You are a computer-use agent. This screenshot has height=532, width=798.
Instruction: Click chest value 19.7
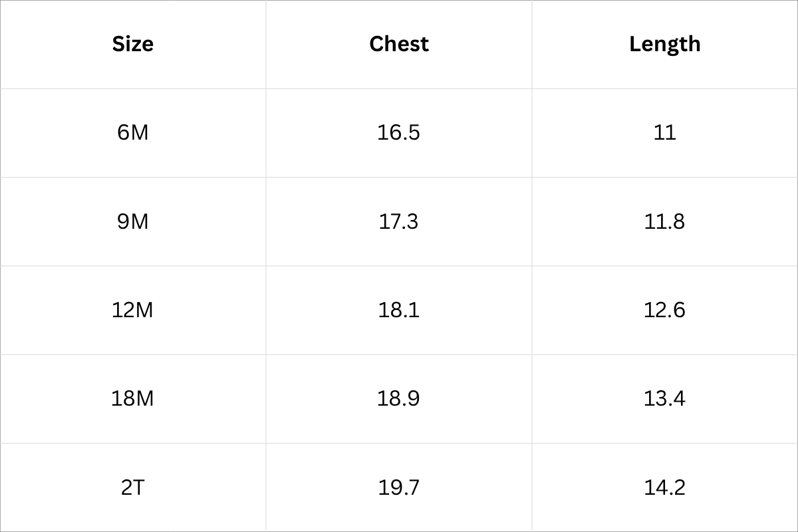[399, 487]
